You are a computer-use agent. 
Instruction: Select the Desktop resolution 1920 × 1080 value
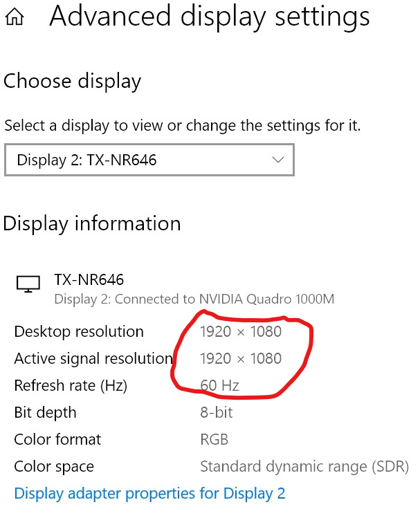pyautogui.click(x=241, y=332)
